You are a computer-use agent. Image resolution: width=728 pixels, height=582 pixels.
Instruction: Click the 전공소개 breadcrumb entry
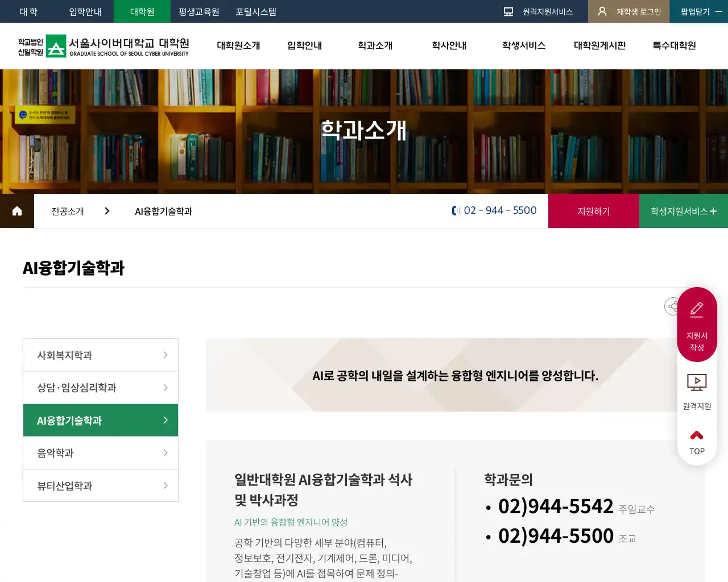[67, 210]
